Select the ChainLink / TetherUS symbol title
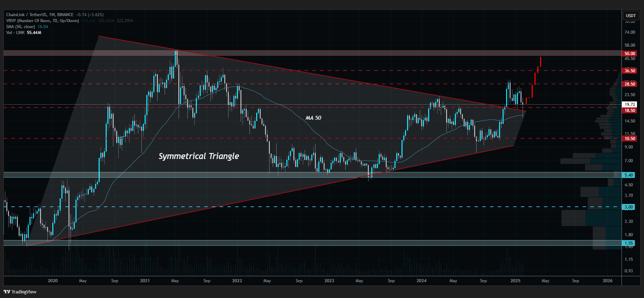Viewport: 644px width, 298px height. [40, 15]
